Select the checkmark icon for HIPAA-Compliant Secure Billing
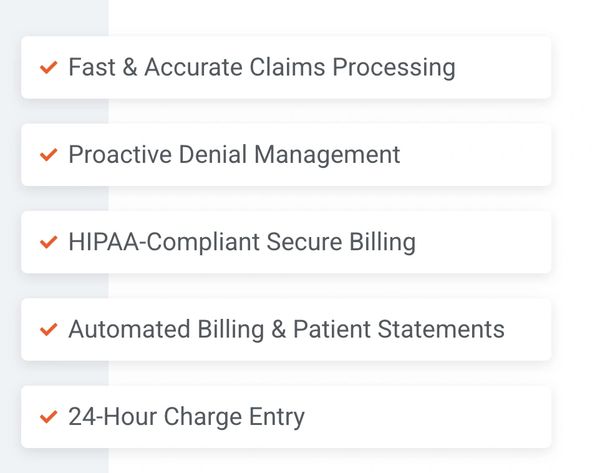Screen dimensions: 600x473 [x=47, y=242]
